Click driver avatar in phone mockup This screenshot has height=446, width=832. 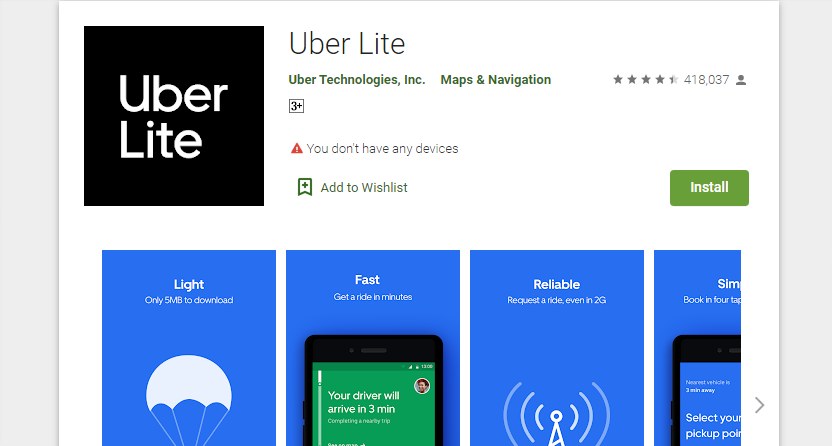[422, 386]
